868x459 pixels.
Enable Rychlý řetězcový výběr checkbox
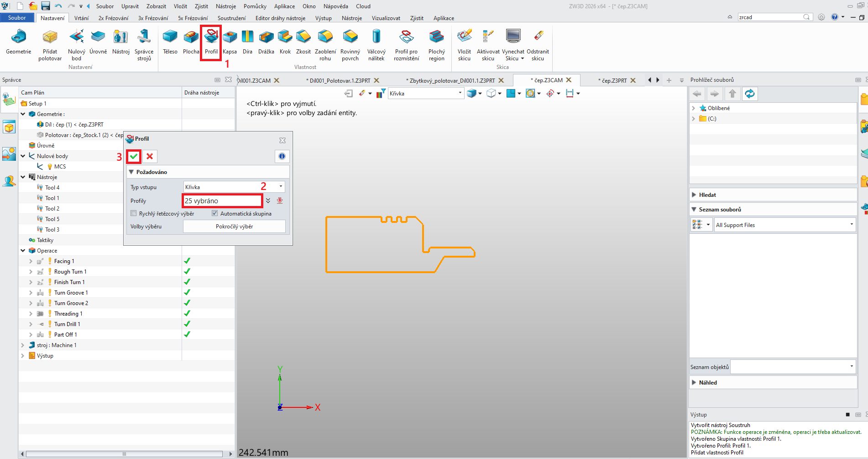point(134,213)
